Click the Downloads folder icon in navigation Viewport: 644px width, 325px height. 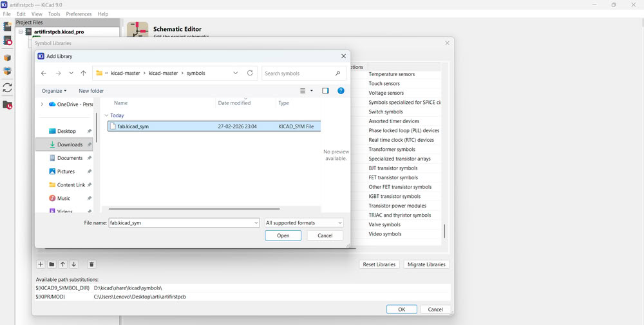[52, 144]
